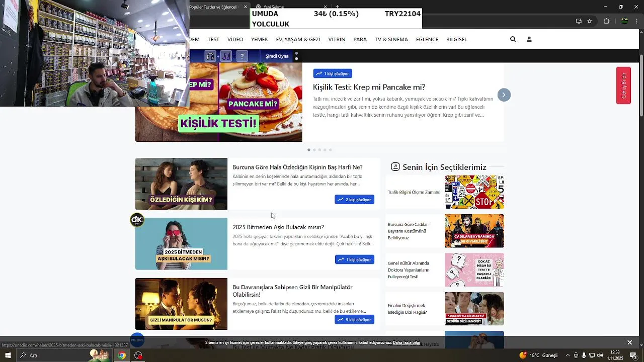The height and width of the screenshot is (362, 644).
Task: Open the TEST menu item
Action: 213,39
